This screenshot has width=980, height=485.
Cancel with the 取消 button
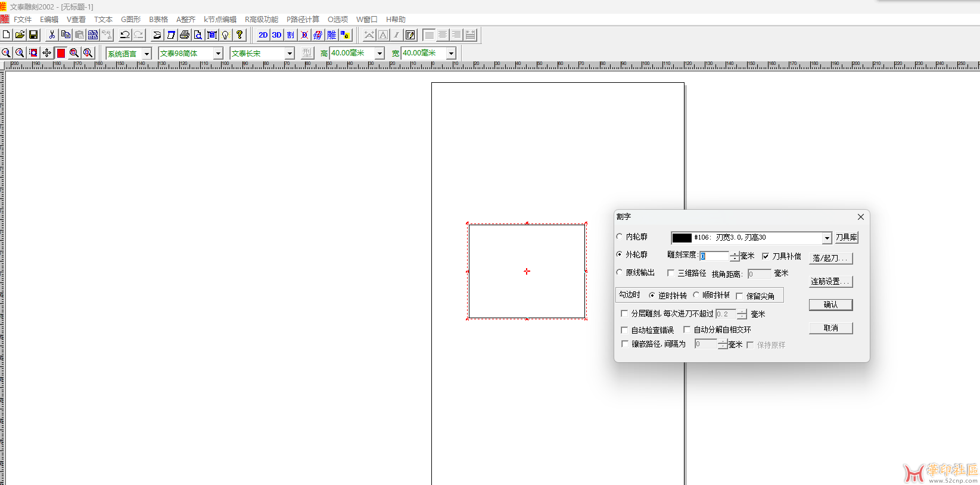(x=830, y=328)
